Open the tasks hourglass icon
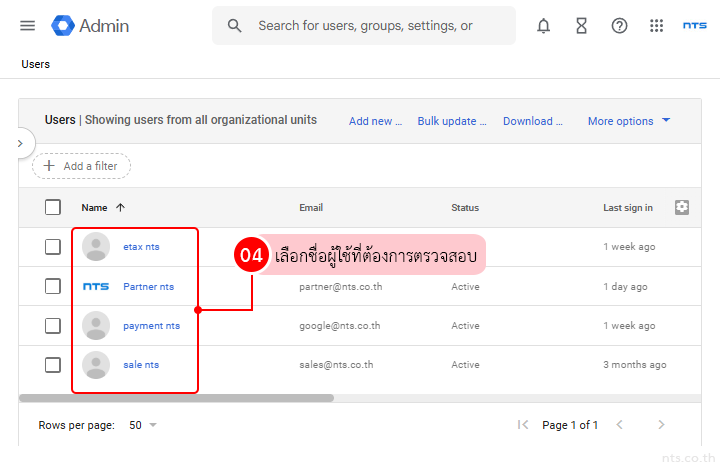 click(x=581, y=26)
